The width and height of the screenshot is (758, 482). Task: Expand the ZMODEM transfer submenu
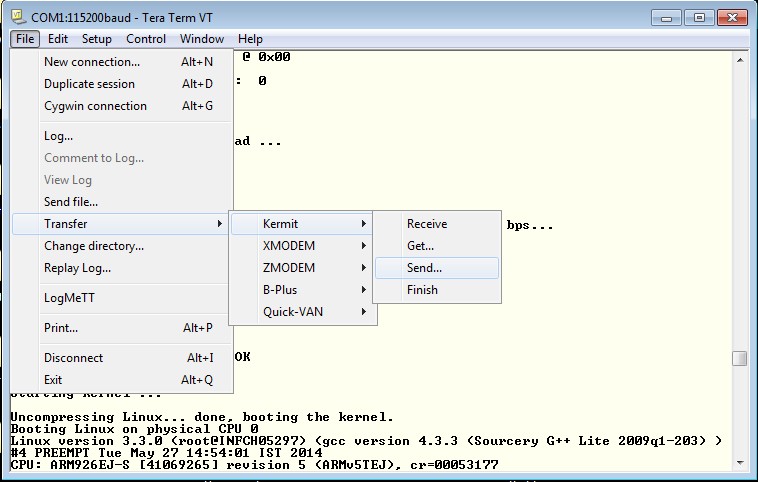coord(303,268)
